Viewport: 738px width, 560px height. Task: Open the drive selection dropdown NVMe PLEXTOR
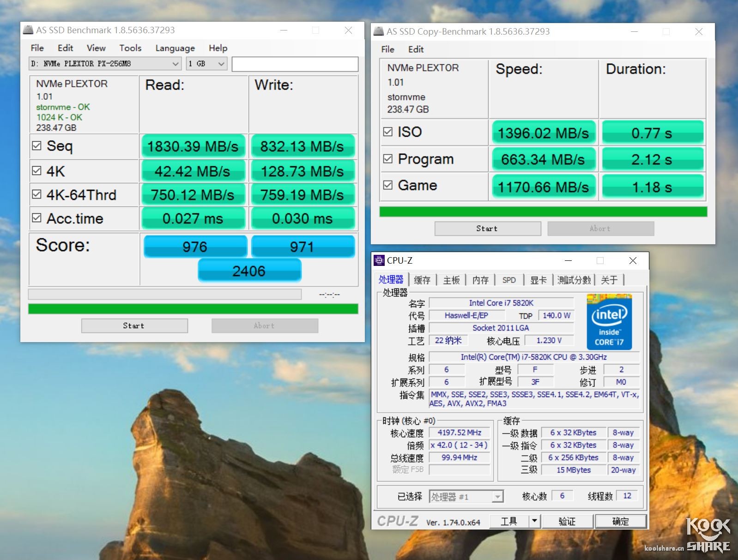105,64
